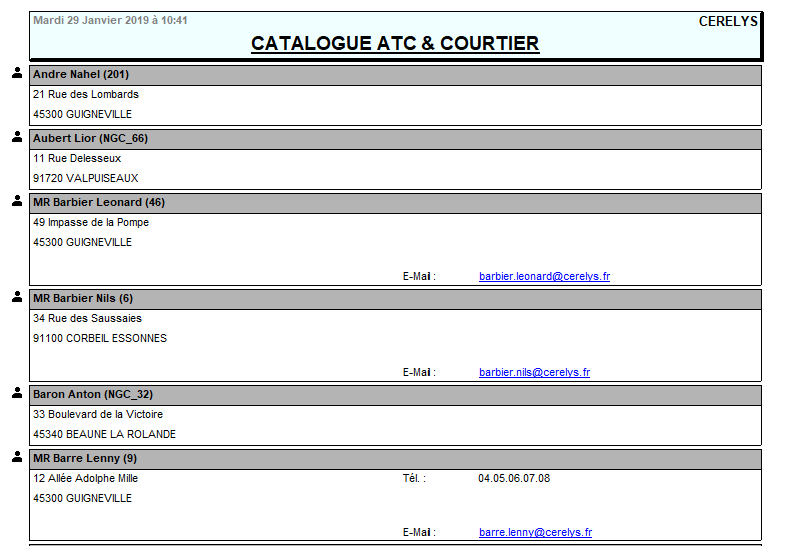Open barbier.nils@cerelys.fr email link
Screen dimensions: 791x546
(x=534, y=372)
